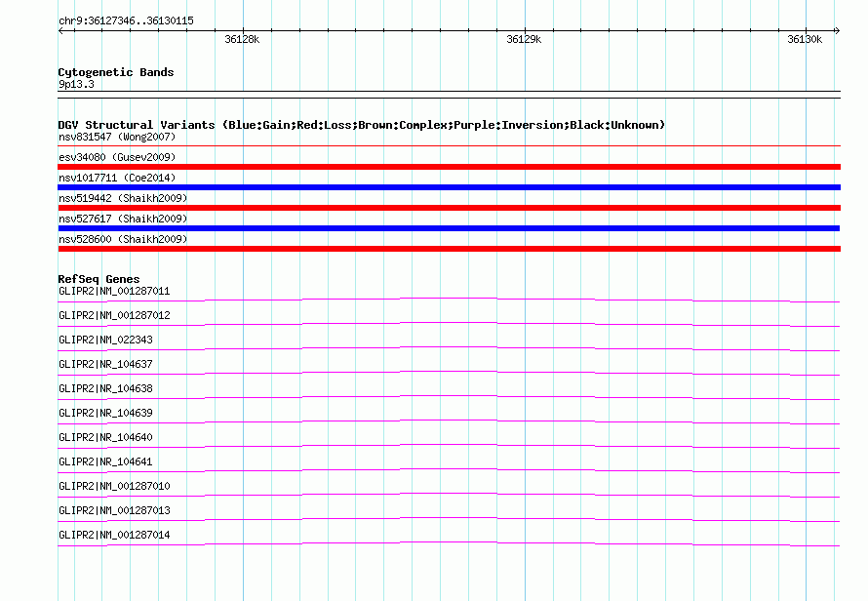Open transcript GLIPR2|NM_001287011

coord(114,292)
